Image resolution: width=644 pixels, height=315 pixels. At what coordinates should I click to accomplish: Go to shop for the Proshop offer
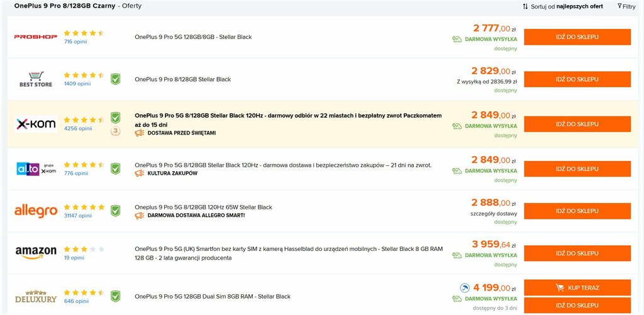[x=577, y=37]
